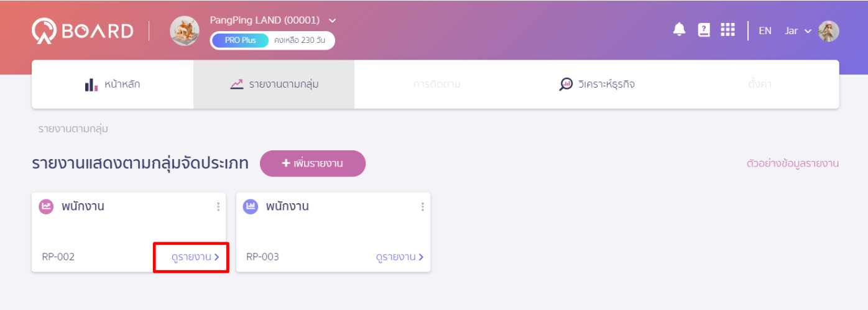
Task: Open three-dot menu on RP-002 card
Action: [x=218, y=207]
